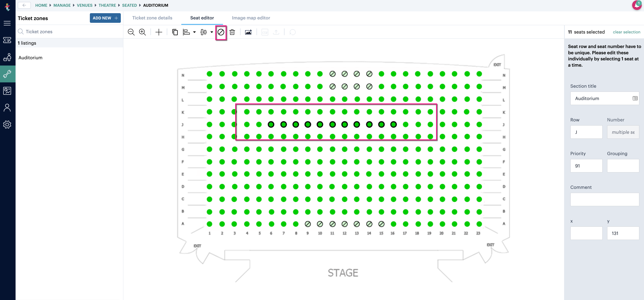Select seat 4 in row C
The height and width of the screenshot is (300, 644).
(247, 199)
